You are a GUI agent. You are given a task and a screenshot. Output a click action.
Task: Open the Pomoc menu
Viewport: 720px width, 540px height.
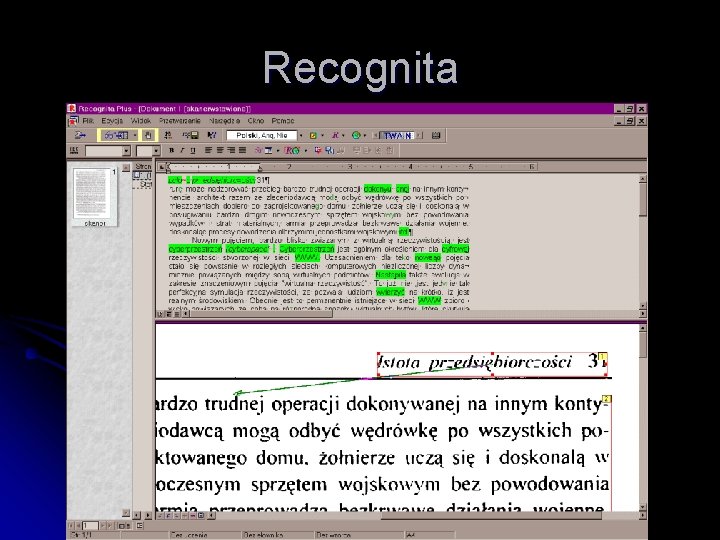click(x=283, y=121)
